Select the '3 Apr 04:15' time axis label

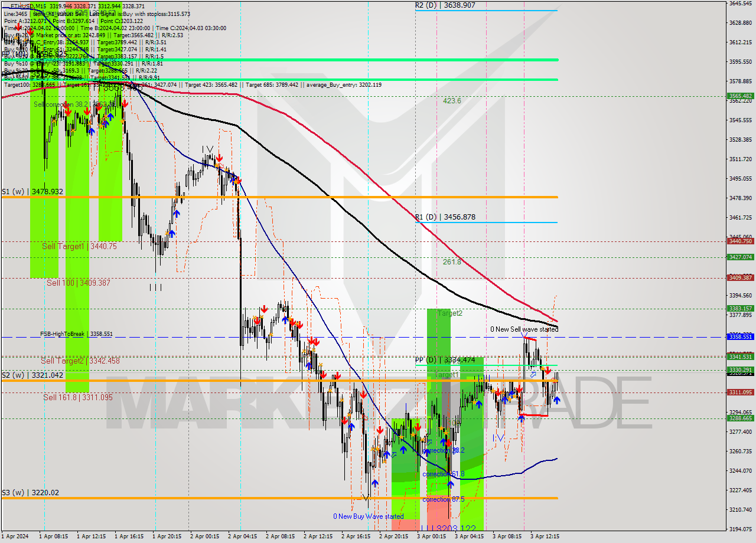470,537
